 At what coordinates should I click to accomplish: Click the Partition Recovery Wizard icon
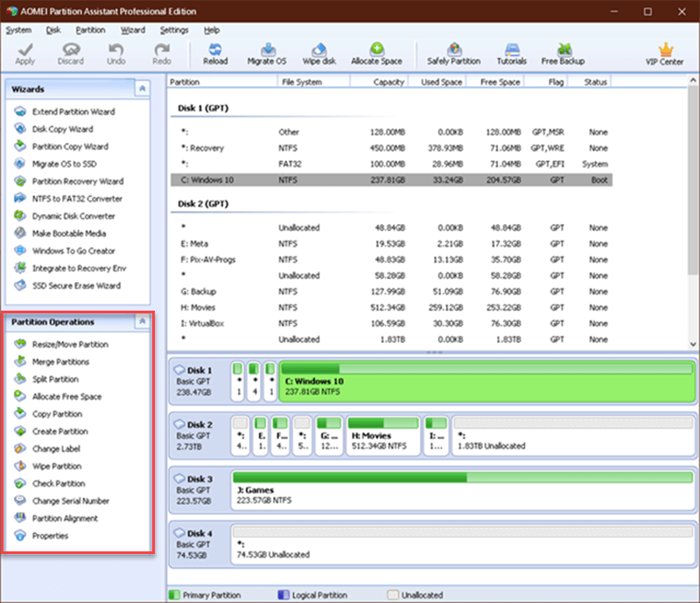pyautogui.click(x=20, y=181)
